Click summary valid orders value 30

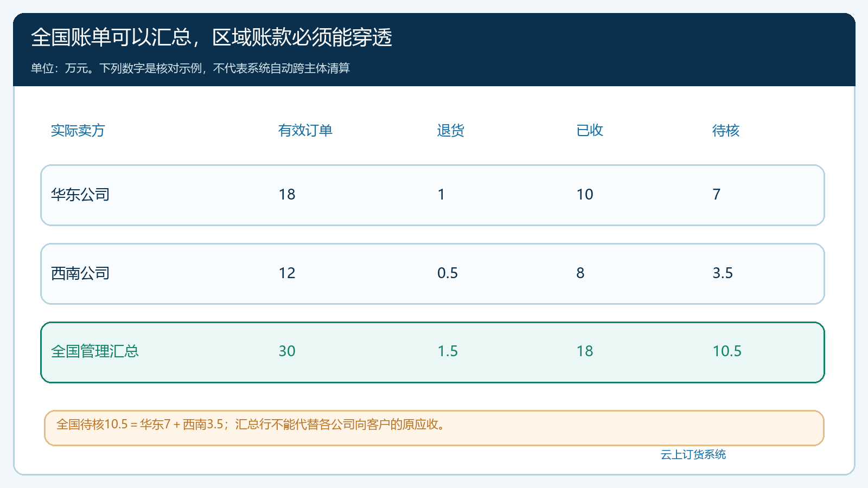coord(287,351)
